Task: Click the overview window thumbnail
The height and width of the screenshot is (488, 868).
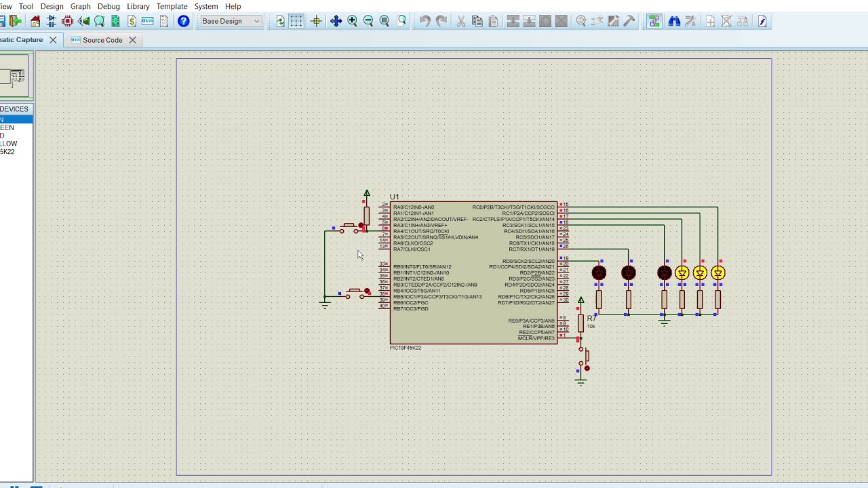Action: [15, 77]
